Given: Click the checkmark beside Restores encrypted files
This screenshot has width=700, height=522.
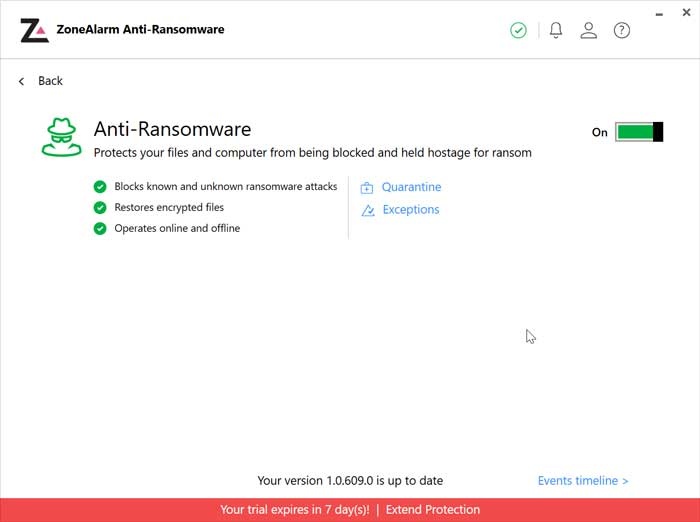Looking at the screenshot, I should pyautogui.click(x=100, y=208).
